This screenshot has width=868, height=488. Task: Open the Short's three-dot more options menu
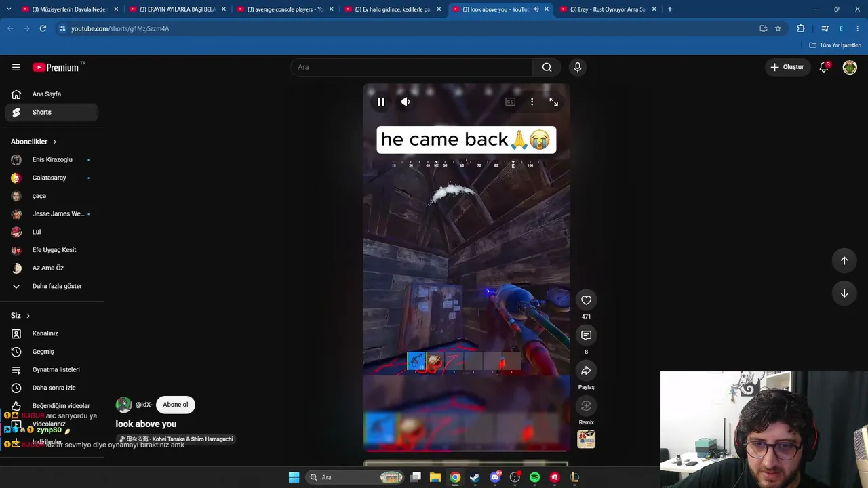[532, 102]
